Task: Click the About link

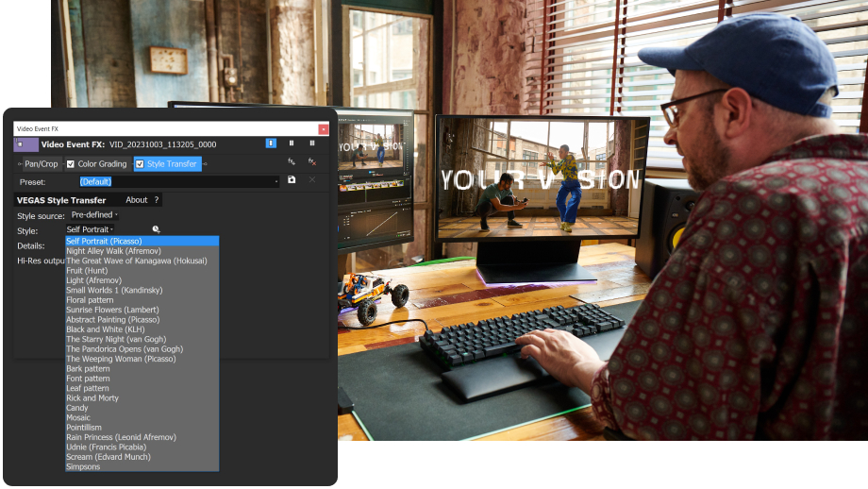Action: point(137,200)
